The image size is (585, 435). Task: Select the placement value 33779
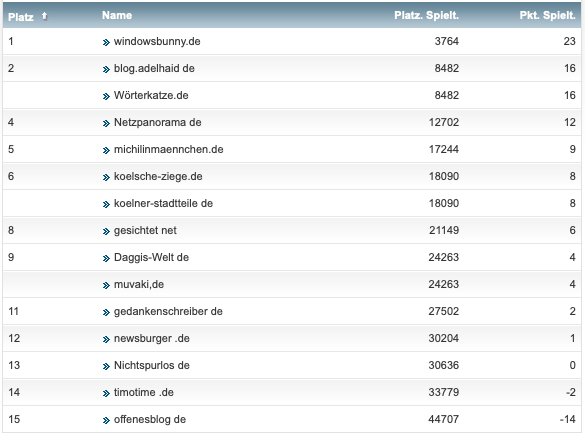pos(444,392)
